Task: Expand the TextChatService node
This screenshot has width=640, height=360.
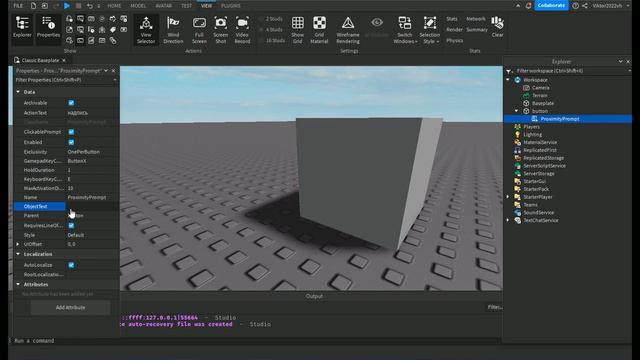Action: (508, 220)
